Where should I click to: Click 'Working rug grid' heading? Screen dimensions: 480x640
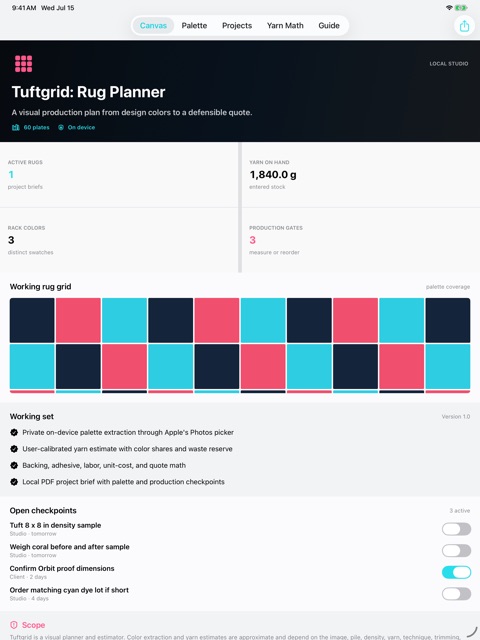click(40, 287)
